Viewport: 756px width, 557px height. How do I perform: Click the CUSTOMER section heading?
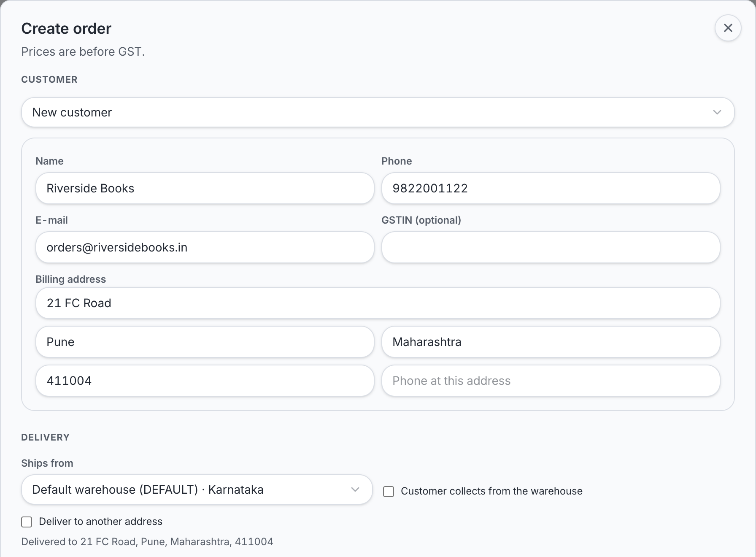[x=49, y=79]
